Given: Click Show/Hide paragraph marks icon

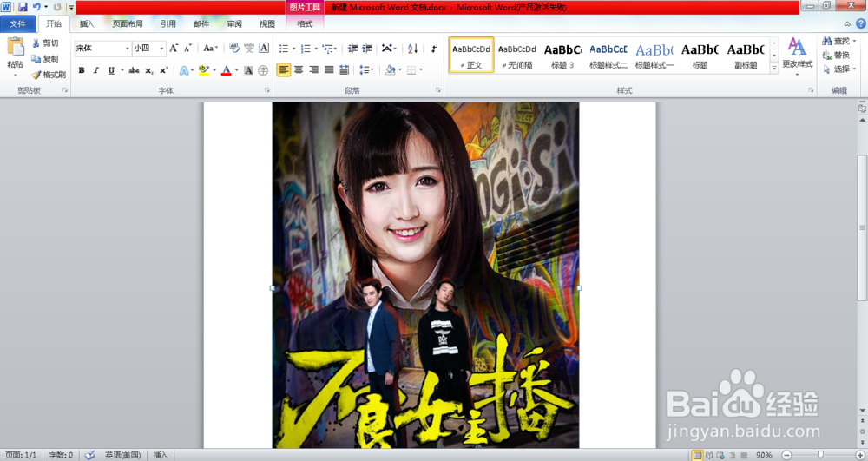Looking at the screenshot, I should 434,49.
